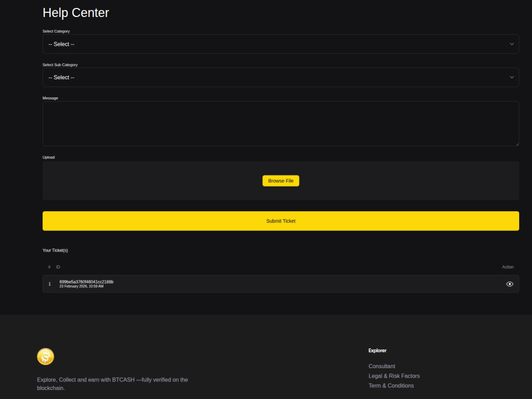Click the Explorer footer heading
Screen dimensions: 532x399
pyautogui.click(x=377, y=351)
